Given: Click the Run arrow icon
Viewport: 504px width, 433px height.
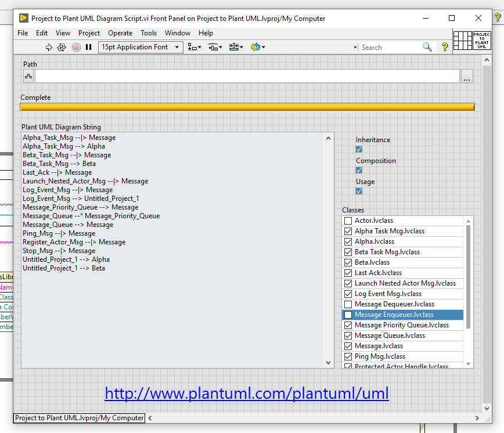Looking at the screenshot, I should 49,47.
